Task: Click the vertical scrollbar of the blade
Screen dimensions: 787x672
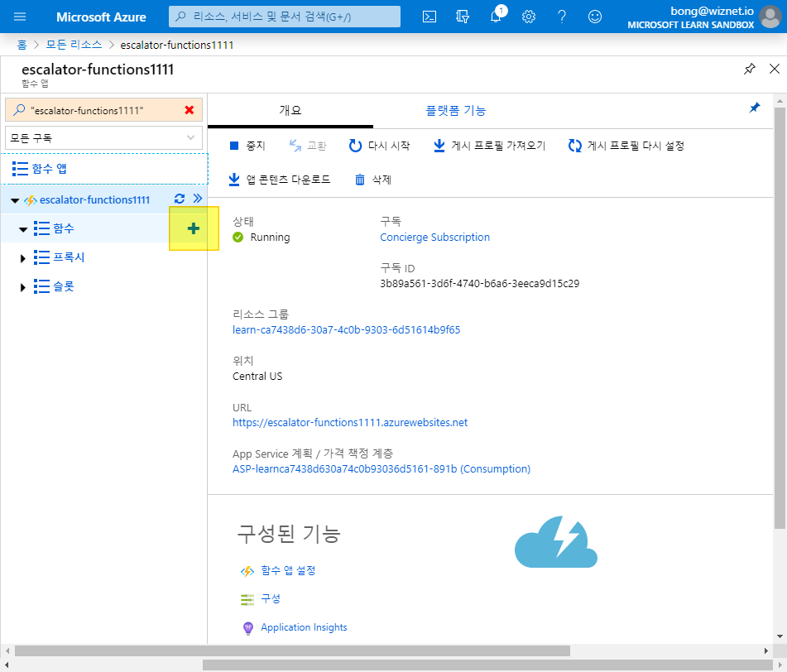Action: (780, 318)
